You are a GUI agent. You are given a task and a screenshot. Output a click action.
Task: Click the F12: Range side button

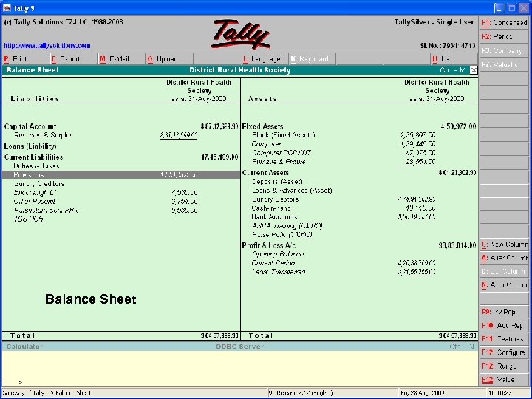[x=504, y=366]
